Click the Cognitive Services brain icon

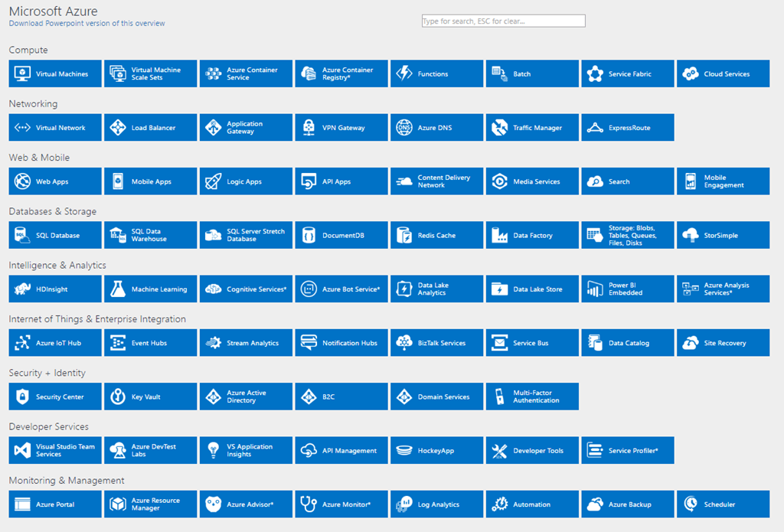point(214,289)
